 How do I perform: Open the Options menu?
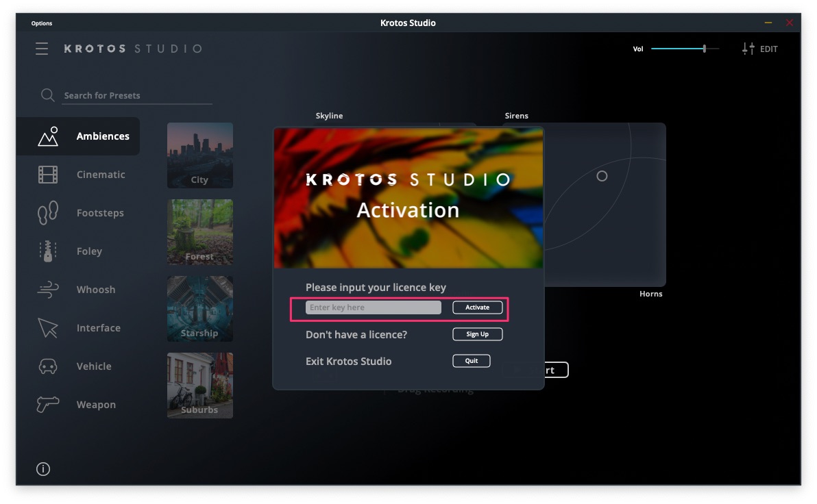pos(42,23)
